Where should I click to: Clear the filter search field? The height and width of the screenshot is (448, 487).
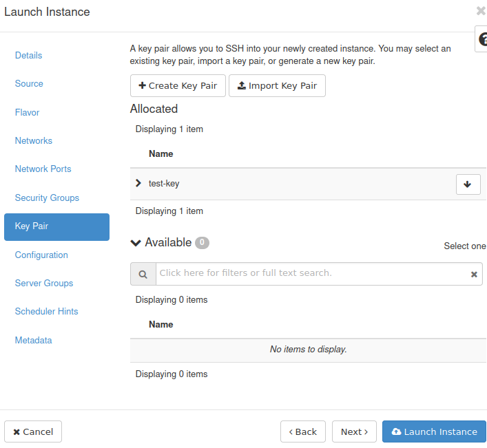coord(474,274)
